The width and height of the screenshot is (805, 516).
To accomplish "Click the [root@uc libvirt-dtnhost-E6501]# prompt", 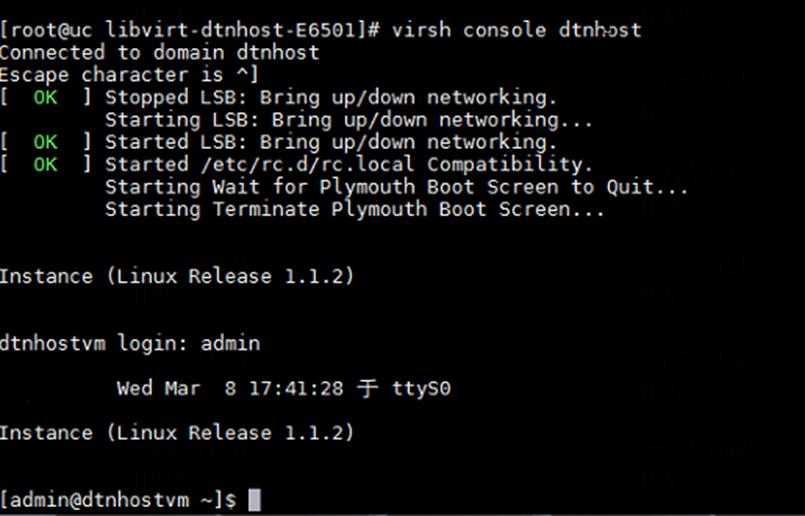I will pos(189,30).
